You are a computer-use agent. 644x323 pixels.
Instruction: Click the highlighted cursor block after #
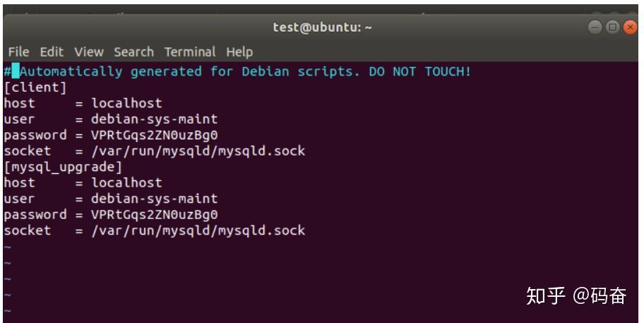pos(16,71)
